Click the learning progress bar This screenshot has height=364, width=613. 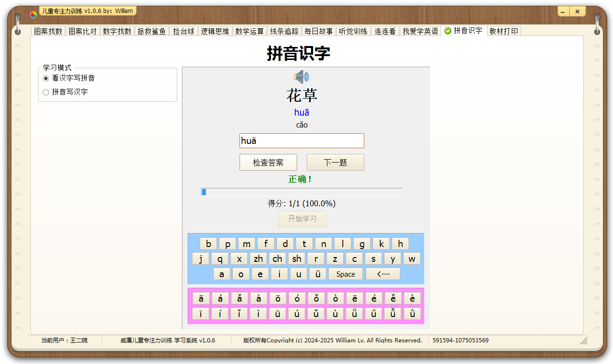[302, 192]
